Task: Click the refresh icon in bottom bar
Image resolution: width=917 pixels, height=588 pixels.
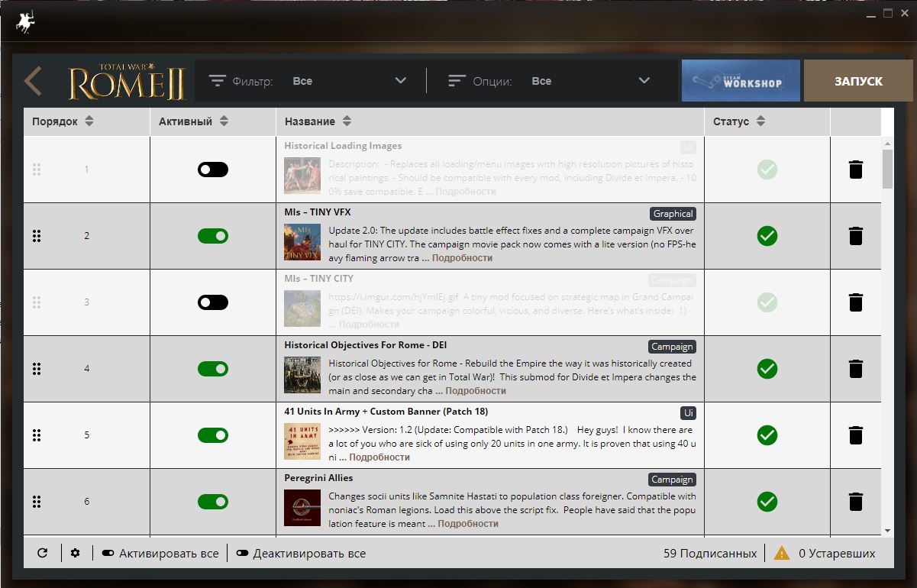Action: (x=43, y=553)
